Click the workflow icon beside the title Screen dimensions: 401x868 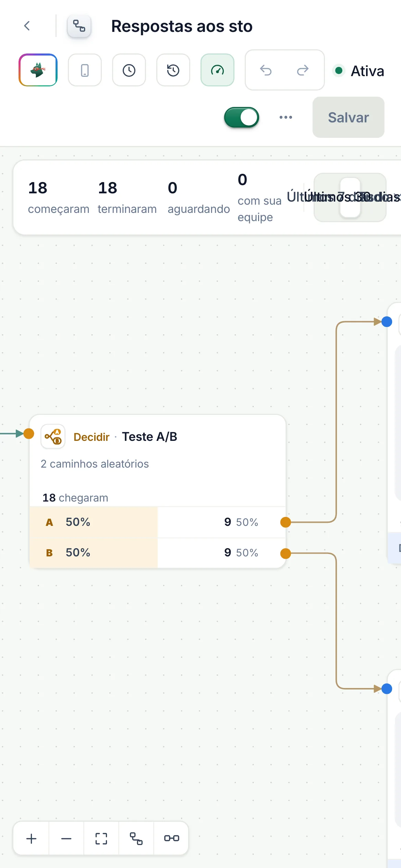[x=79, y=26]
